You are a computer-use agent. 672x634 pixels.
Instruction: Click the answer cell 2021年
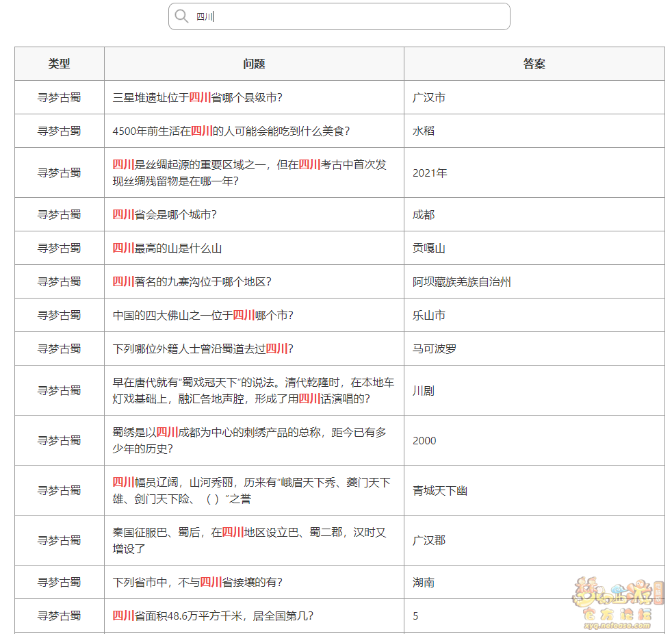pyautogui.click(x=430, y=173)
